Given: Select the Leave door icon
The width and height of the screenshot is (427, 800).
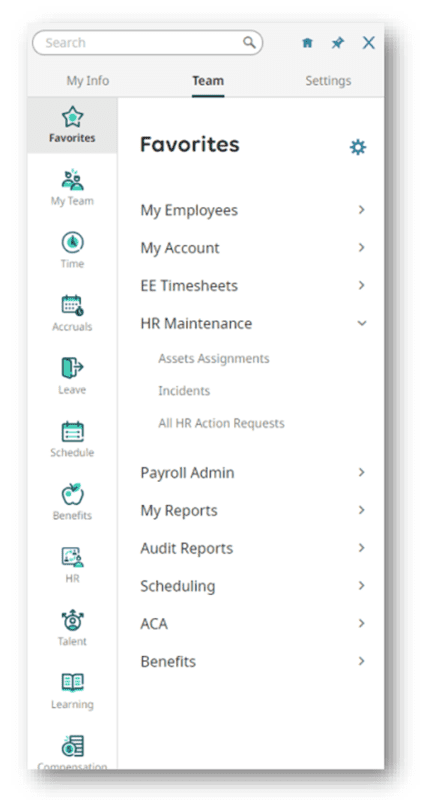Looking at the screenshot, I should pyautogui.click(x=72, y=368).
